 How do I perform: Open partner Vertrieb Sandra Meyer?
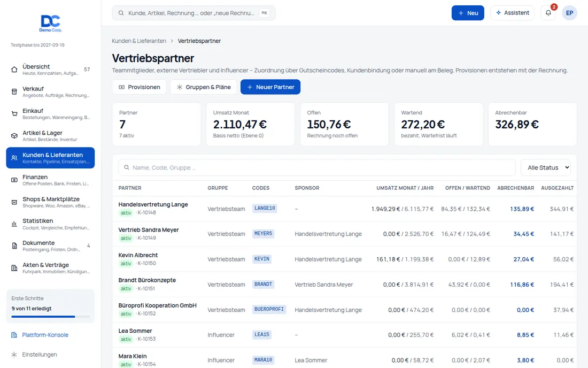(x=149, y=230)
